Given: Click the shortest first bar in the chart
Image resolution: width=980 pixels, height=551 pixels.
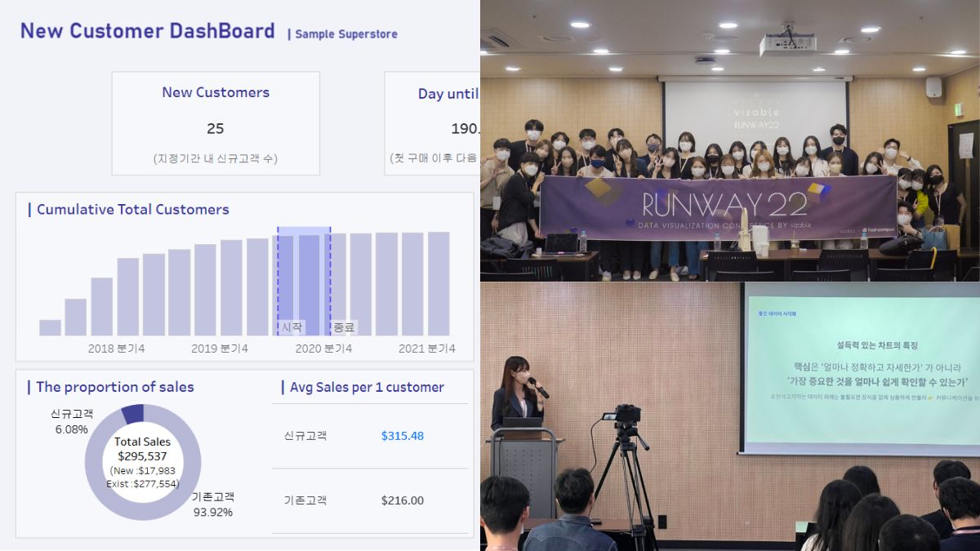Looking at the screenshot, I should click(x=50, y=327).
